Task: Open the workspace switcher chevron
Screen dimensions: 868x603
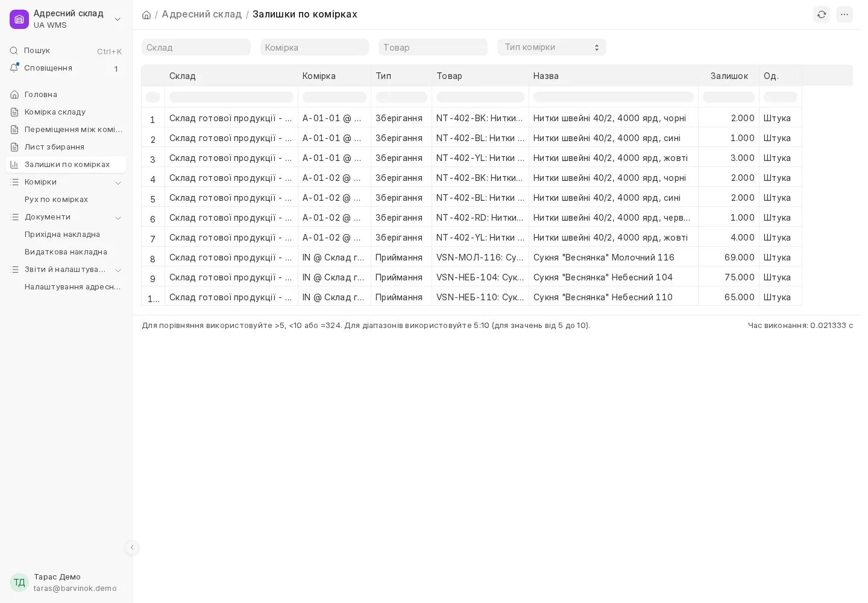Action: coord(118,19)
